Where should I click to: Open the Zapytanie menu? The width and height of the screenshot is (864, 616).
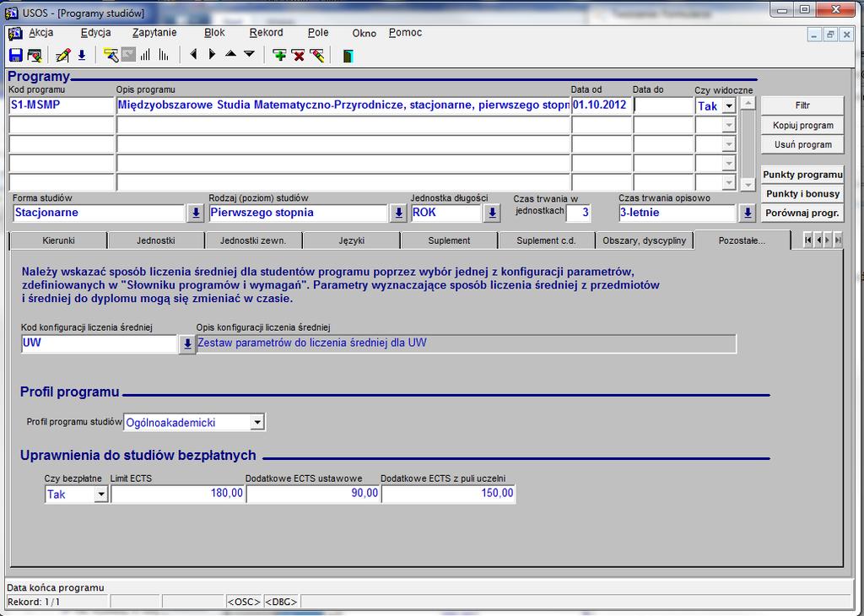[x=154, y=33]
